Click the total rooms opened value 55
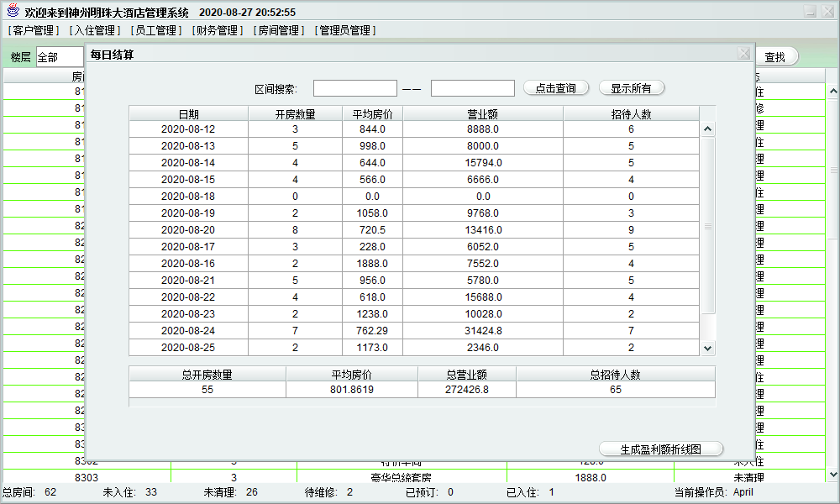This screenshot has height=504, width=840. click(x=207, y=390)
